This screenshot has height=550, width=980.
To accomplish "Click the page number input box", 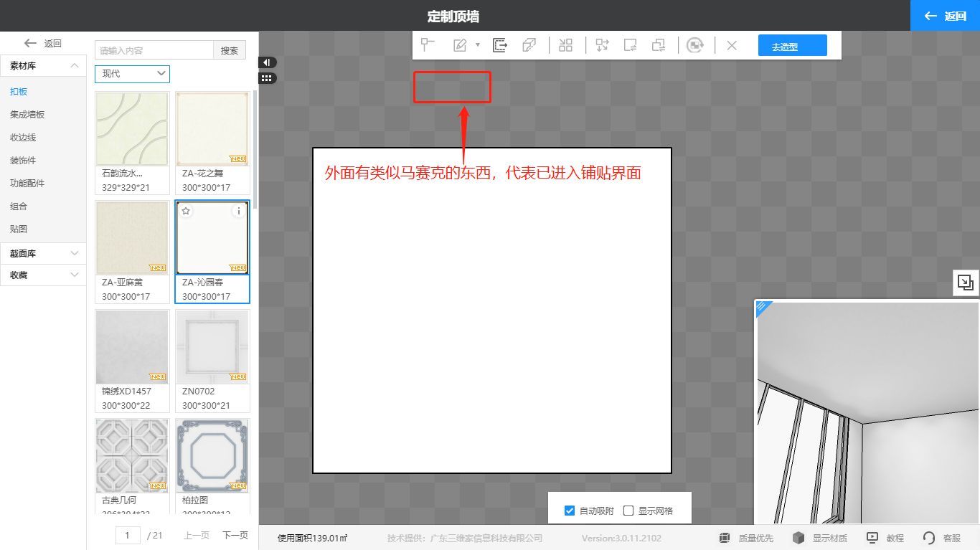I will [128, 535].
